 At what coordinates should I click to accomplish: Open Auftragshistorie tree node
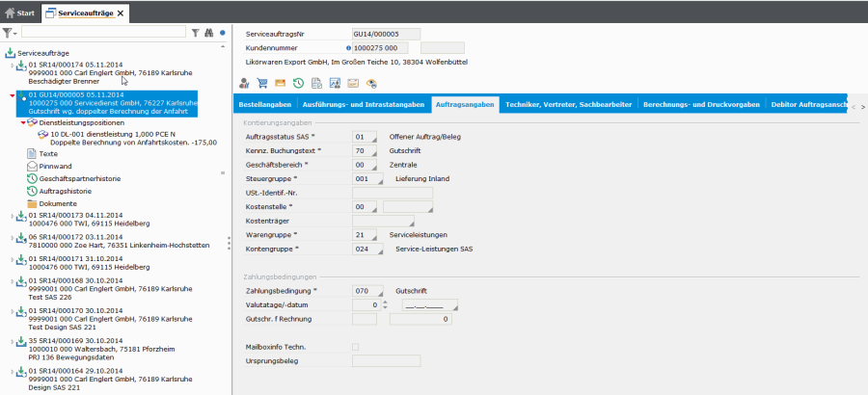pyautogui.click(x=66, y=191)
